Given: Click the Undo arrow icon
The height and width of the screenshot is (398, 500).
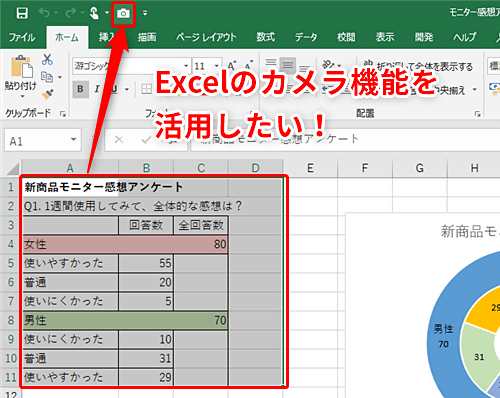Looking at the screenshot, I should point(44,13).
